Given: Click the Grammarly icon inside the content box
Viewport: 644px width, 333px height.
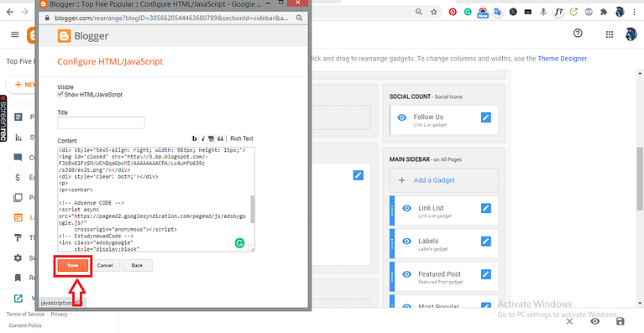Looking at the screenshot, I should [x=239, y=243].
